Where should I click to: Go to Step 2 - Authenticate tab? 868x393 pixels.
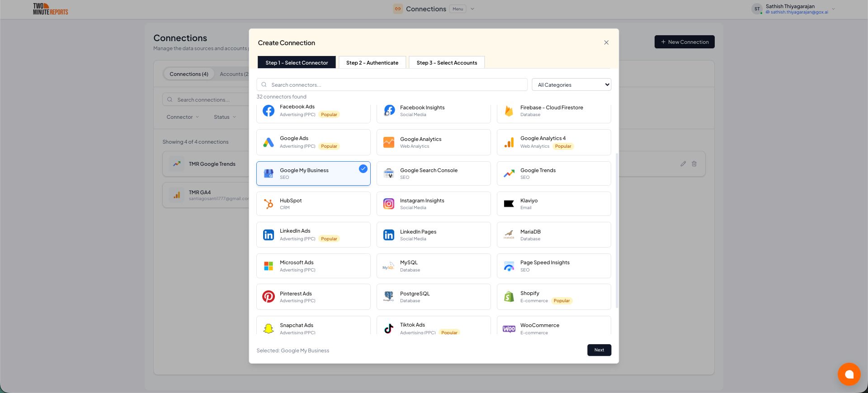click(x=372, y=63)
